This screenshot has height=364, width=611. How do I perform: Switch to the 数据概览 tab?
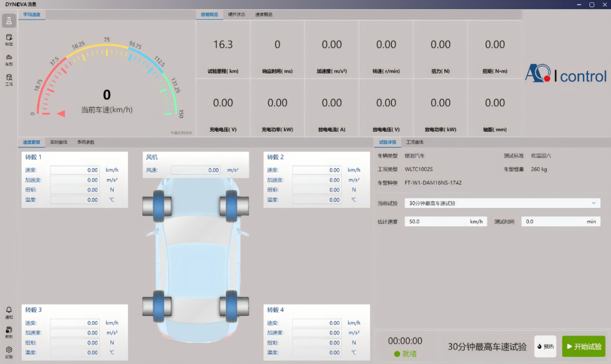point(209,14)
